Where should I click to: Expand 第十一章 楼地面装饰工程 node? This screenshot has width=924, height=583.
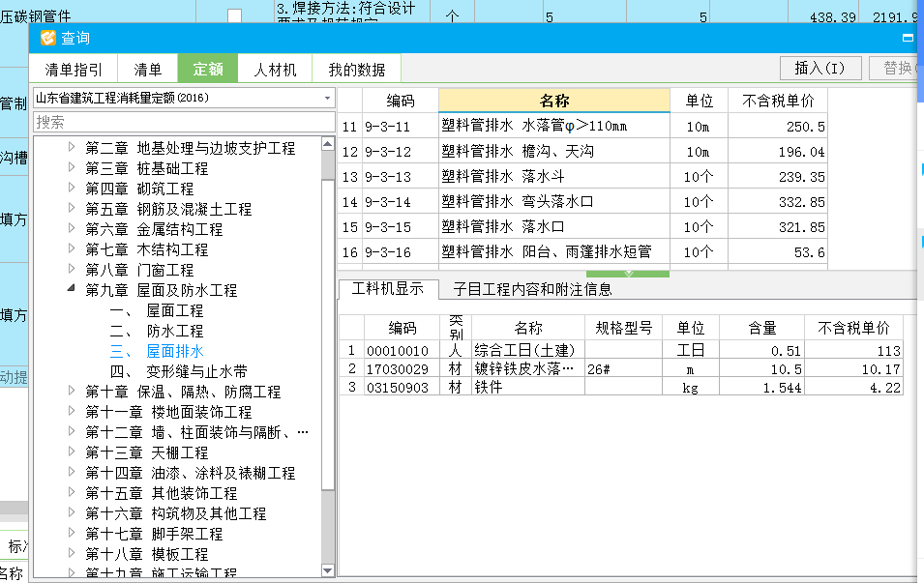72,411
